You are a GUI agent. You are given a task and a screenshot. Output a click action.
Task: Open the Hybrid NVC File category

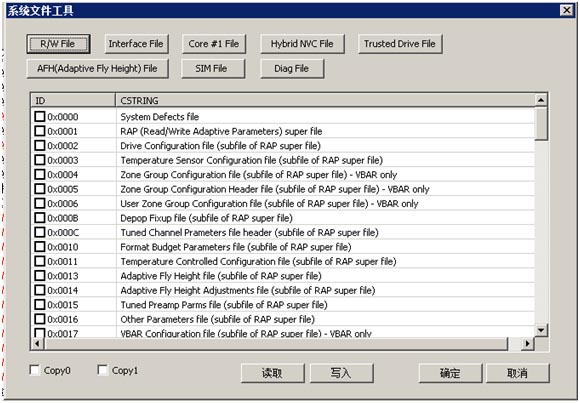[302, 44]
